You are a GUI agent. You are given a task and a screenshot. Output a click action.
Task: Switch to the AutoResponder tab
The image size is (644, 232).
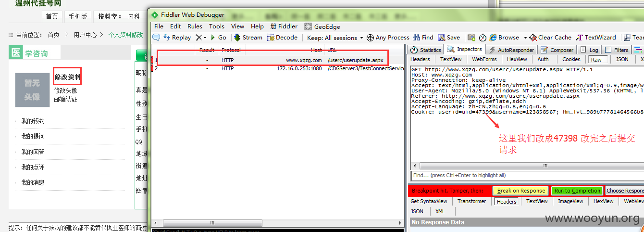coord(511,50)
